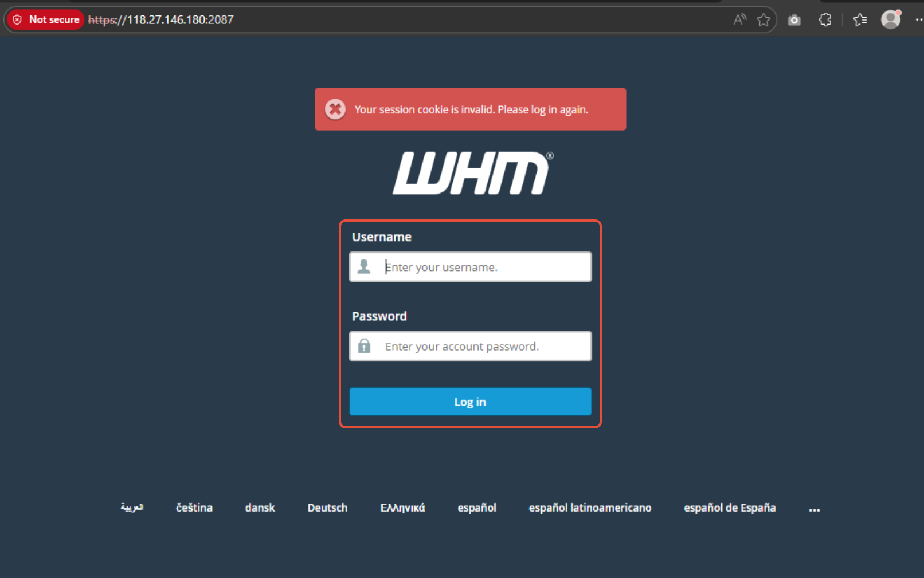Switch language to Ελληνικά
Viewport: 924px width, 578px height.
(403, 508)
